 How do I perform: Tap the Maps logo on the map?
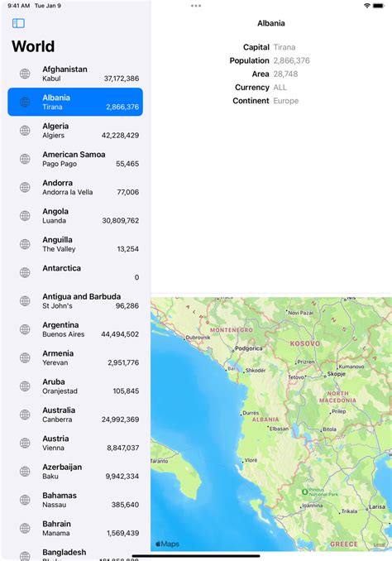167,544
